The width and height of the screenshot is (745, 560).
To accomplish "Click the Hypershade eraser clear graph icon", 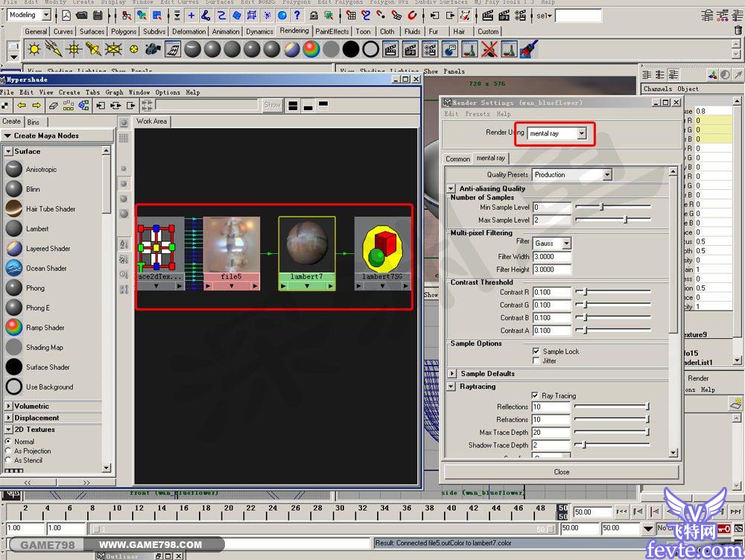I will (x=53, y=106).
